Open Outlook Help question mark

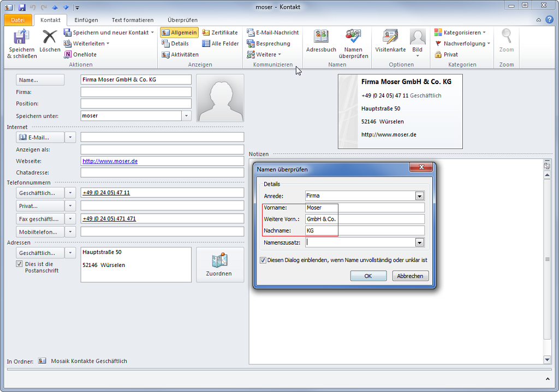point(549,20)
